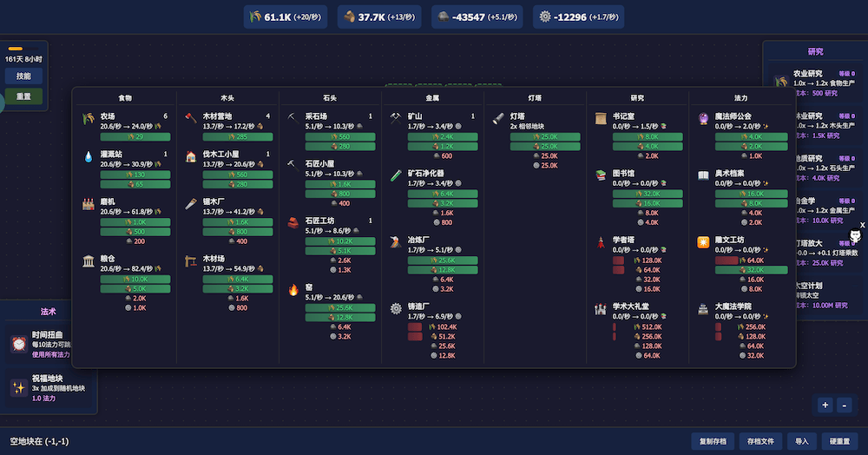Click the 石匠工坊 brick icon
This screenshot has width=868, height=455.
click(x=293, y=224)
